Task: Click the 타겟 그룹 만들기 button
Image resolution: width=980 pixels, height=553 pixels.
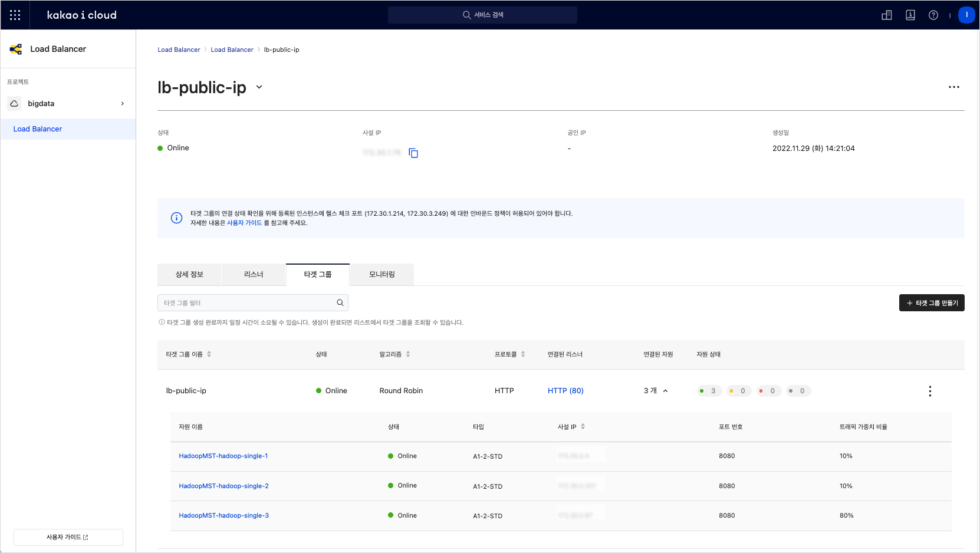Action: point(932,303)
